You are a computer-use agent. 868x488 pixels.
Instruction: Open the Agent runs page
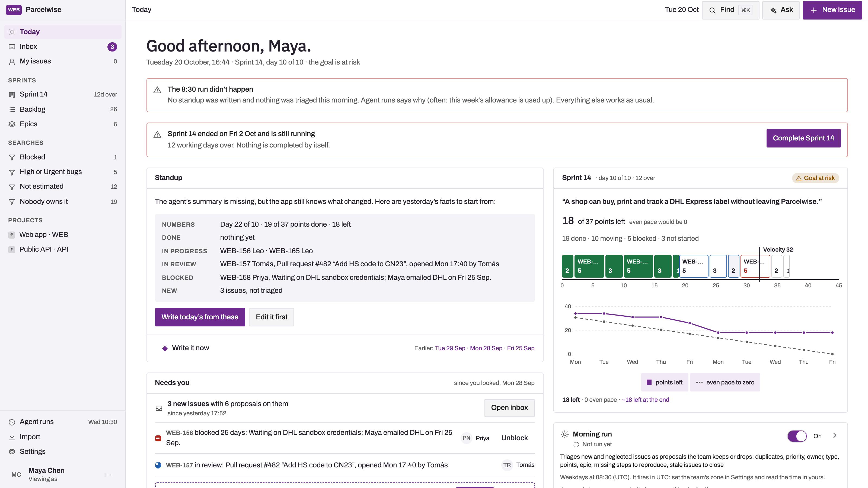tap(63, 422)
